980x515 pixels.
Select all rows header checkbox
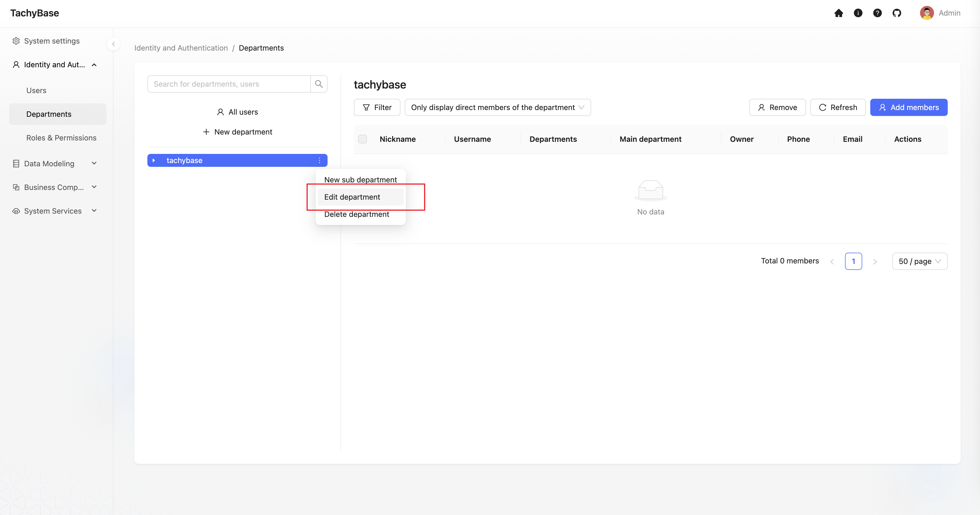point(363,139)
